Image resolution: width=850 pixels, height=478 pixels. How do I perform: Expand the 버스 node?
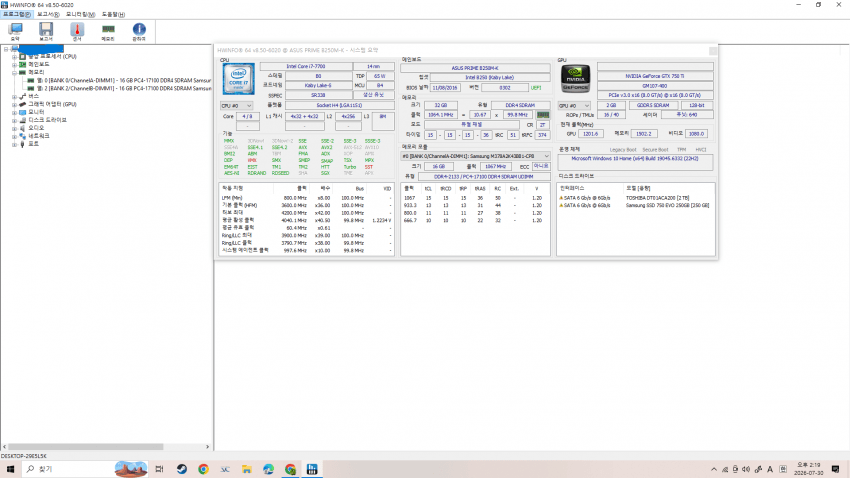point(15,96)
